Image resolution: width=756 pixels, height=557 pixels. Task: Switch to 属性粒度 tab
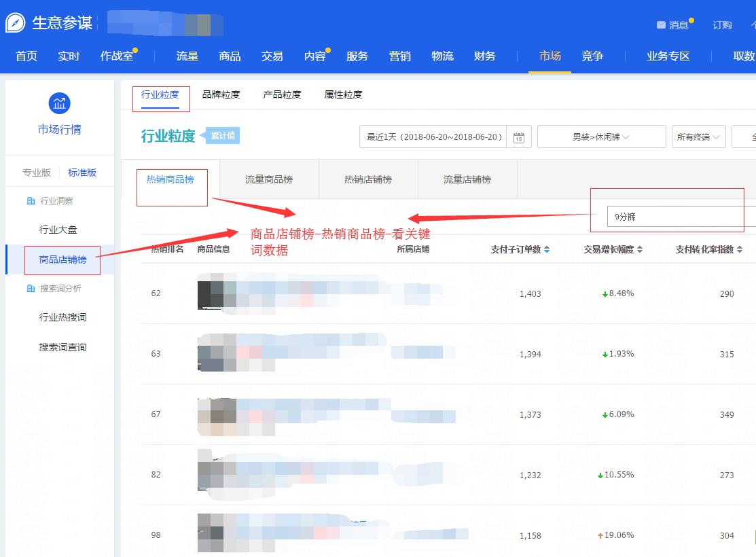tap(343, 94)
